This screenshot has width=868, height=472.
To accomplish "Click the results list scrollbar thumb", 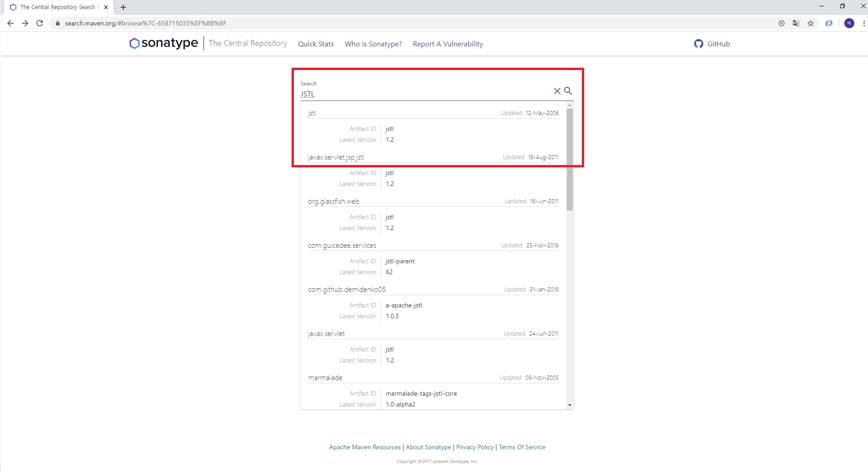I will (x=570, y=159).
